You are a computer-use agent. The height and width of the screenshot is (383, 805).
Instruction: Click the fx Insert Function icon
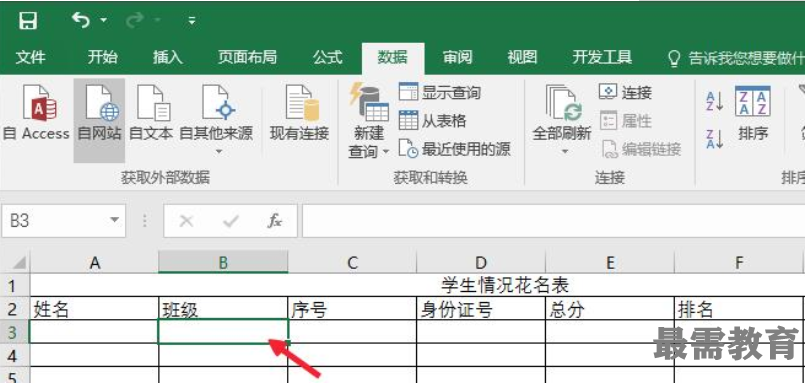275,221
